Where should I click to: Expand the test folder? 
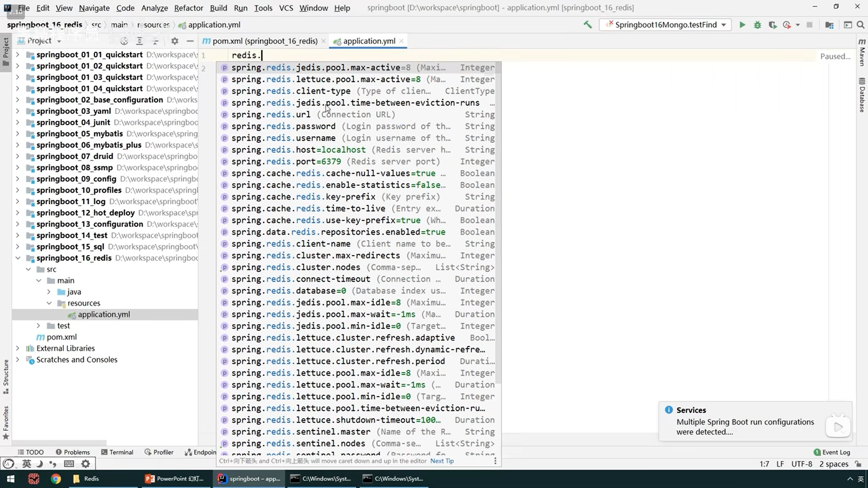point(39,326)
